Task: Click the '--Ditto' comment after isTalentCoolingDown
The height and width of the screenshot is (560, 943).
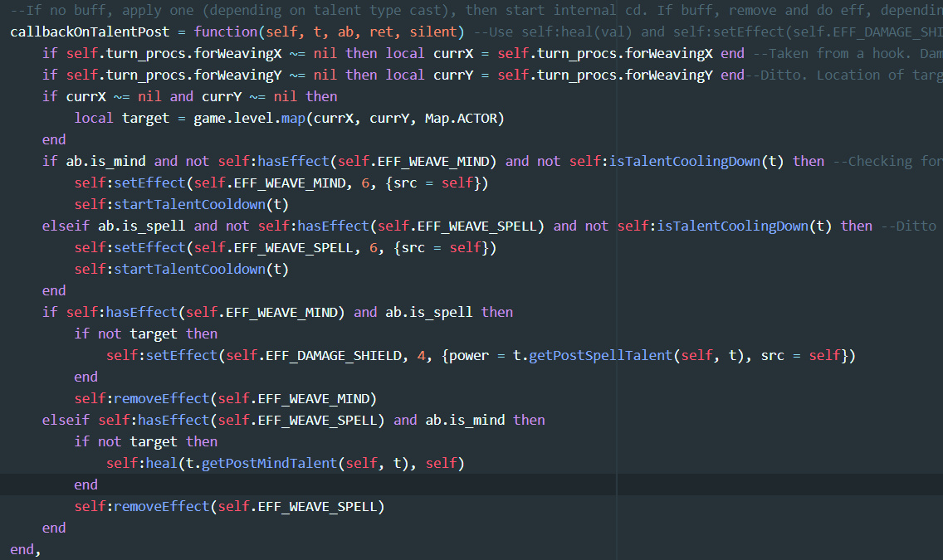Action: pyautogui.click(x=908, y=226)
